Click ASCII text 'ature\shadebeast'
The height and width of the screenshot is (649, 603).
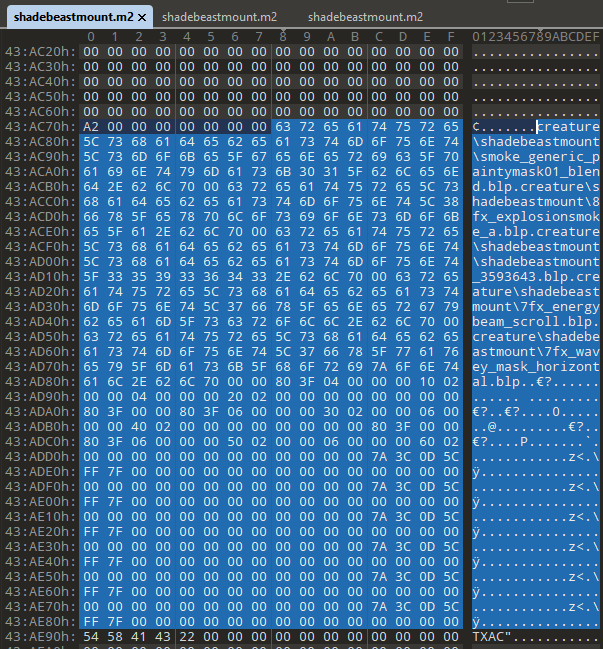pos(536,292)
